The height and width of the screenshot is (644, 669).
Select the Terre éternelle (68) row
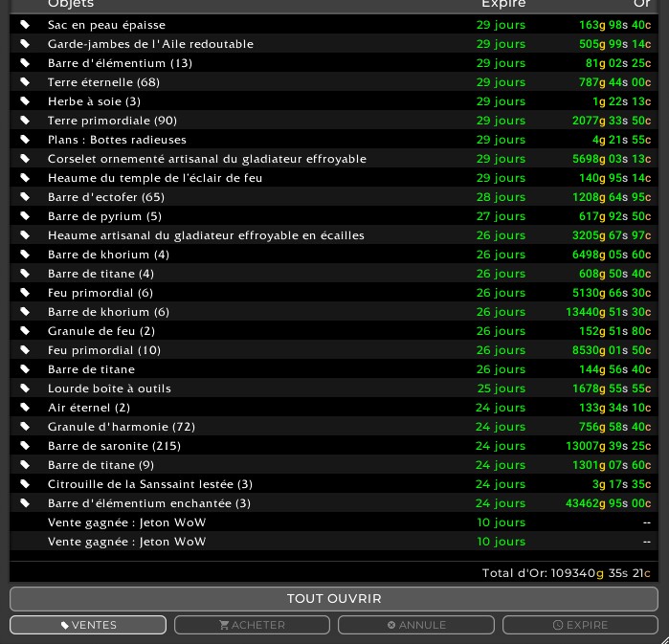tap(334, 82)
